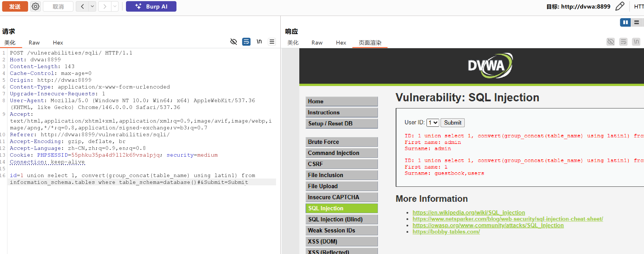This screenshot has height=254, width=644.
Task: Toggle response hidden characters eye icon
Action: click(x=611, y=42)
